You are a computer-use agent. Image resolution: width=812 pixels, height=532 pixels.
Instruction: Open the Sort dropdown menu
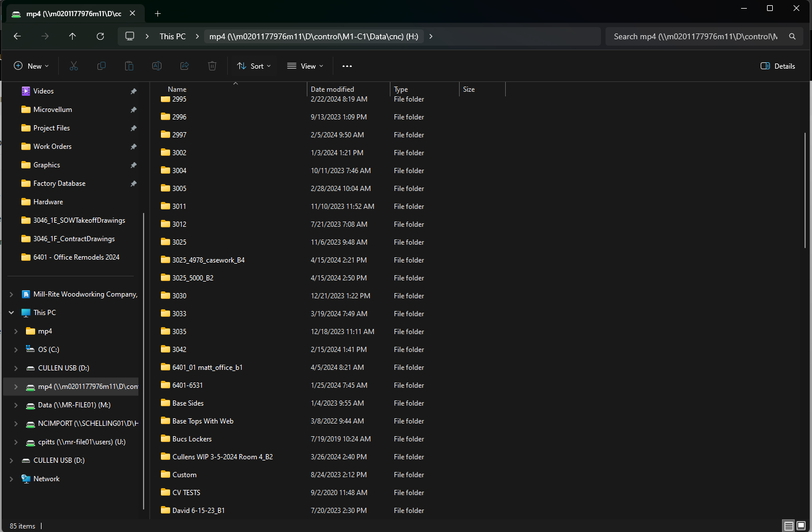click(x=254, y=66)
